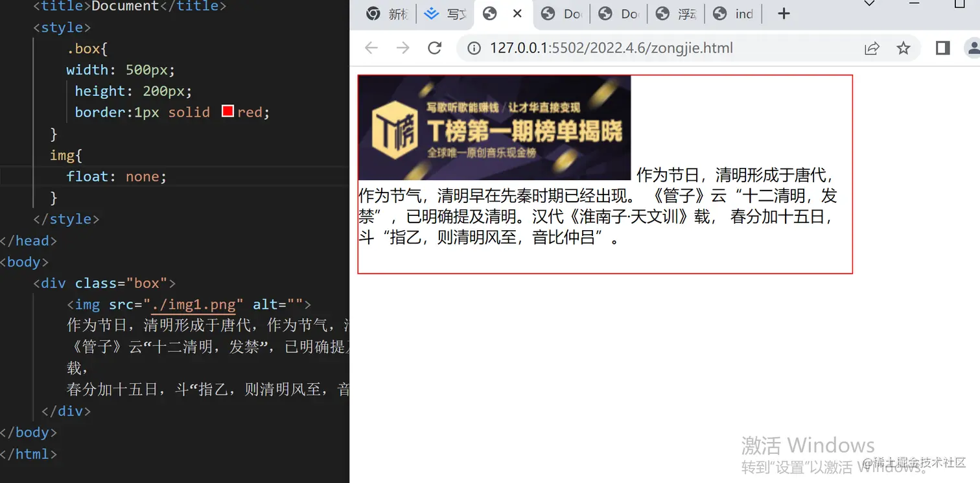Image resolution: width=980 pixels, height=483 pixels.
Task: Click the browser forward arrow
Action: click(402, 48)
